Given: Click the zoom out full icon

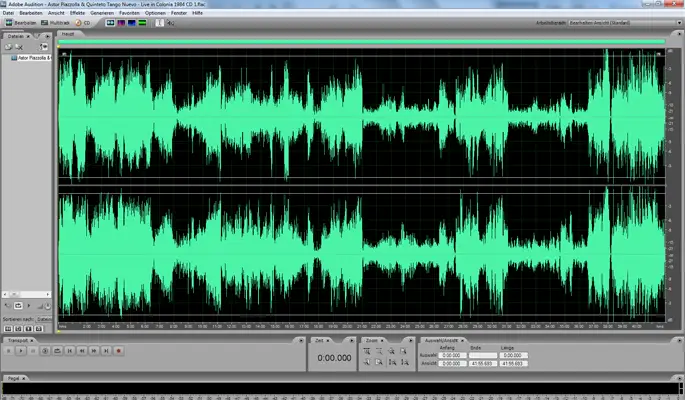Looking at the screenshot, I should [x=391, y=352].
